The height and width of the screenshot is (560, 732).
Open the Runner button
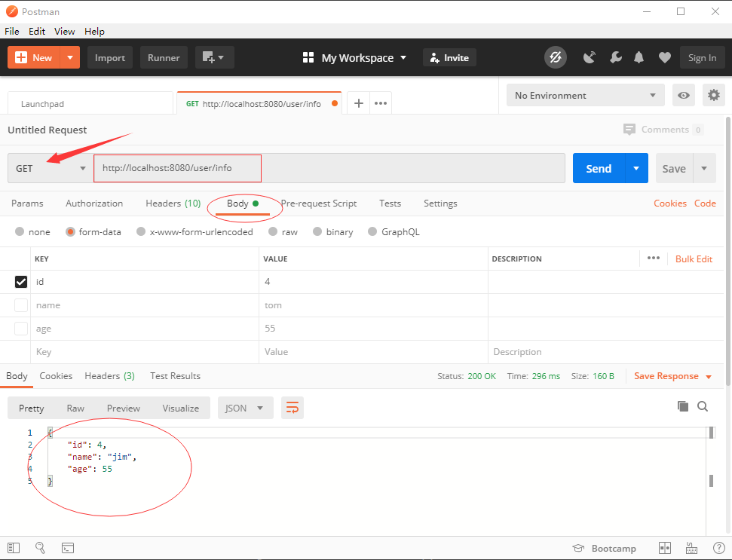point(164,57)
